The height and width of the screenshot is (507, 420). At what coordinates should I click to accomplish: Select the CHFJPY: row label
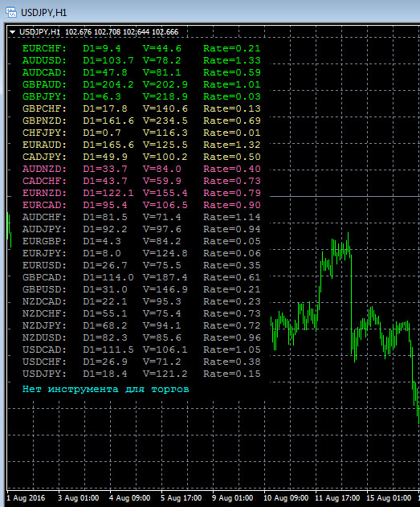[x=44, y=133]
